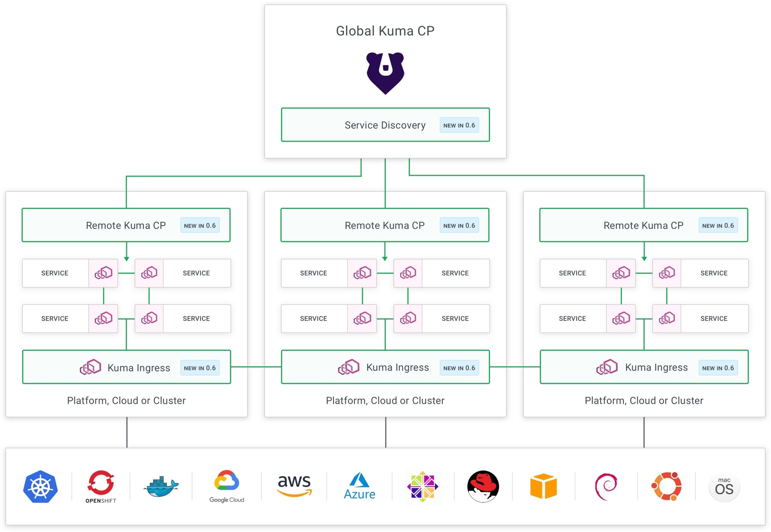The height and width of the screenshot is (532, 771).
Task: Click the proxy icon beside the left cluster's bottom-right SERVICE
Action: pos(149,319)
